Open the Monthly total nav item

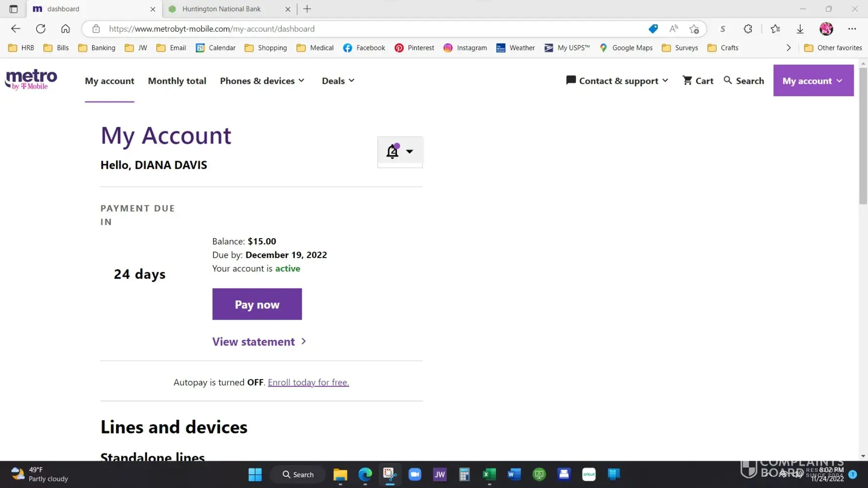(177, 81)
